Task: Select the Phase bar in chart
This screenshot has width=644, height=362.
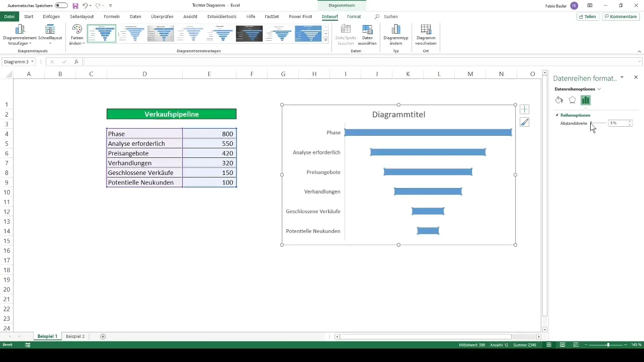Action: click(428, 133)
